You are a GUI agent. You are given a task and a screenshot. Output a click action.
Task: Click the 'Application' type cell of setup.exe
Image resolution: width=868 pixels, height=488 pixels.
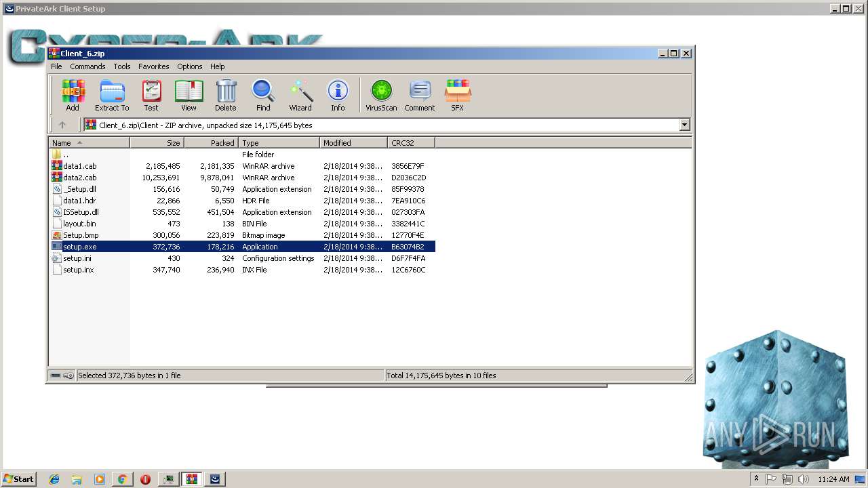(x=260, y=246)
